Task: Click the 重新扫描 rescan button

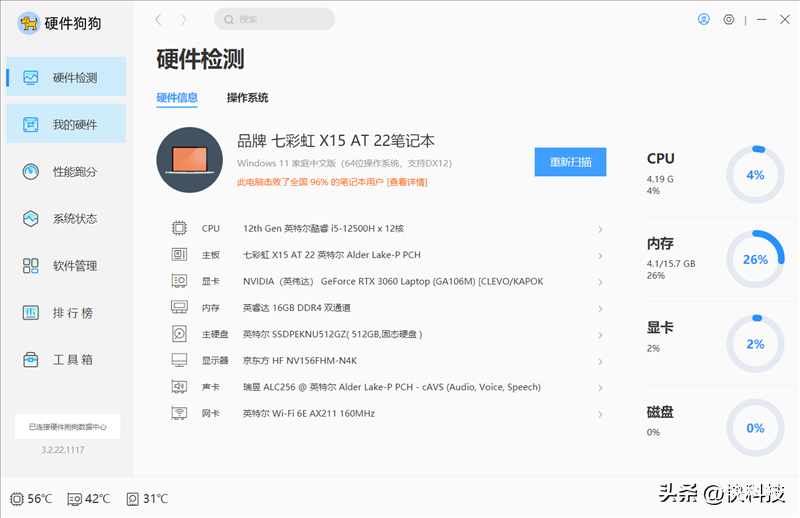Action: click(570, 162)
